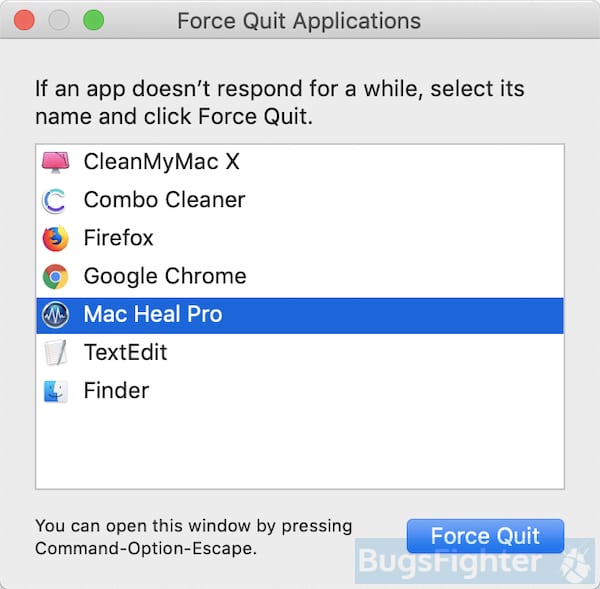Select the Mac Heal Pro name text
Screen dimensions: 600x589
153,314
